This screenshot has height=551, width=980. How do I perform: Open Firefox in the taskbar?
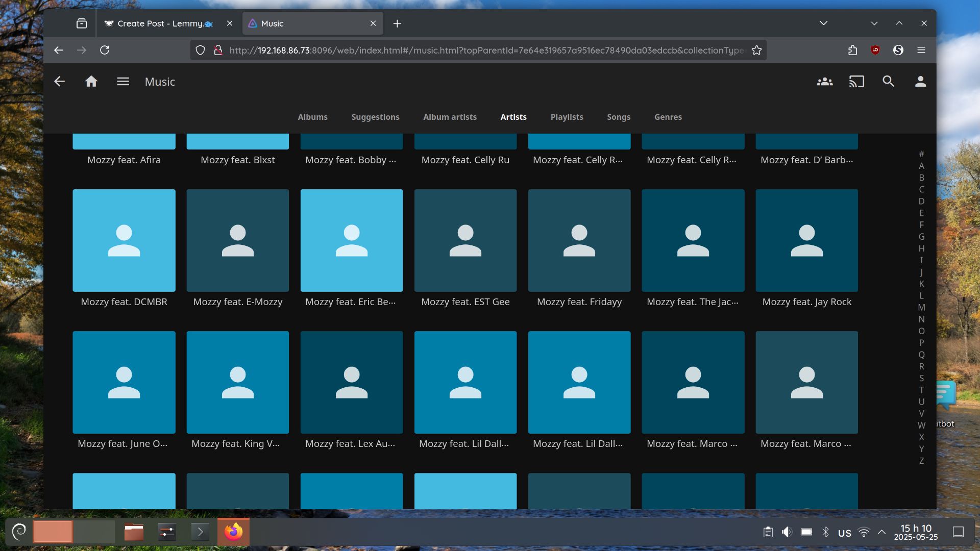tap(233, 532)
